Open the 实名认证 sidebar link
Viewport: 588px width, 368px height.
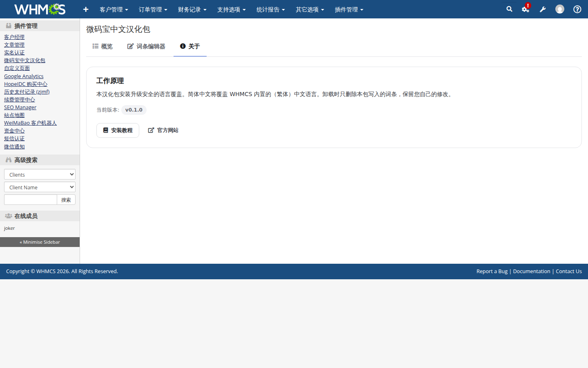(x=14, y=52)
